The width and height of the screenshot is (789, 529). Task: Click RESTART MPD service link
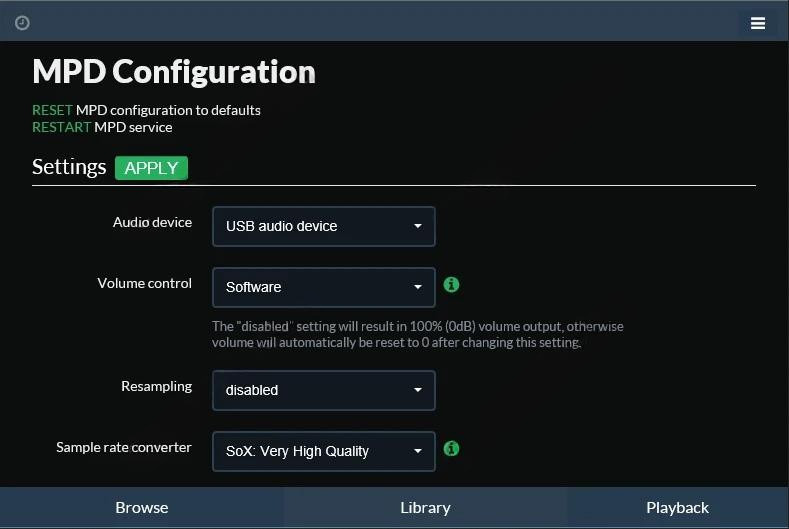point(61,127)
